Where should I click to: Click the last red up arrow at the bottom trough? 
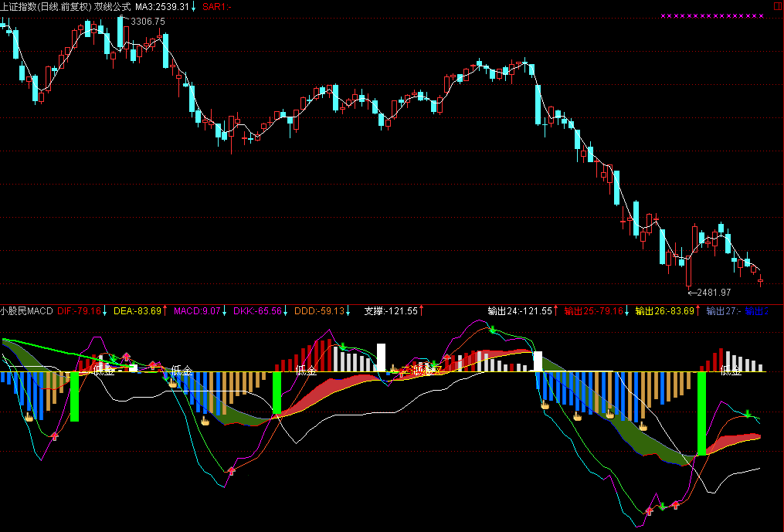(x=676, y=504)
